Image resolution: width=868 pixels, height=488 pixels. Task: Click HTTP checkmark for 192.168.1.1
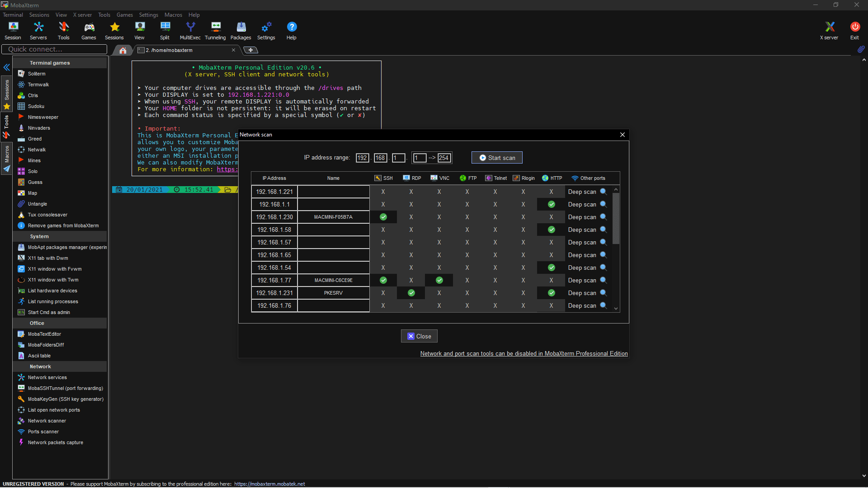tap(552, 204)
